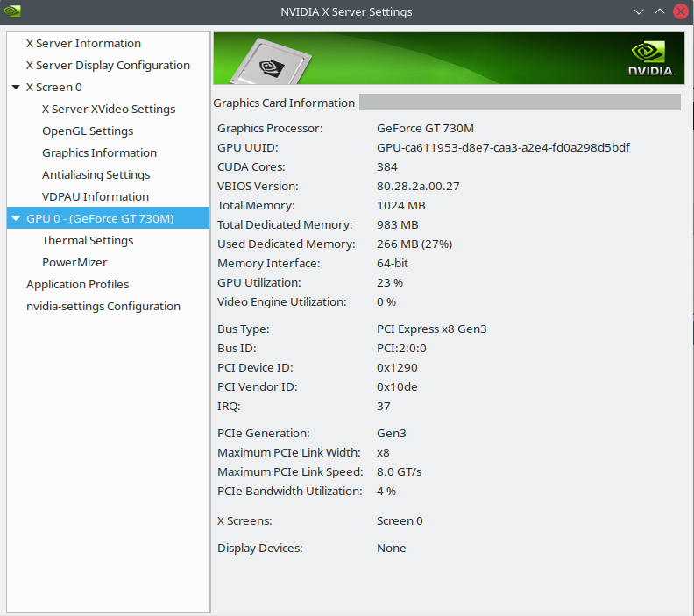Collapse the X Screen 0 tree arrow
The height and width of the screenshot is (616, 694).
16,87
